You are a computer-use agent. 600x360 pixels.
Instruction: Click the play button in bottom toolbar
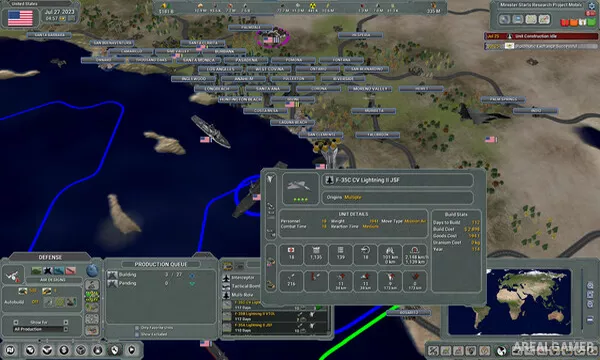pos(131,350)
